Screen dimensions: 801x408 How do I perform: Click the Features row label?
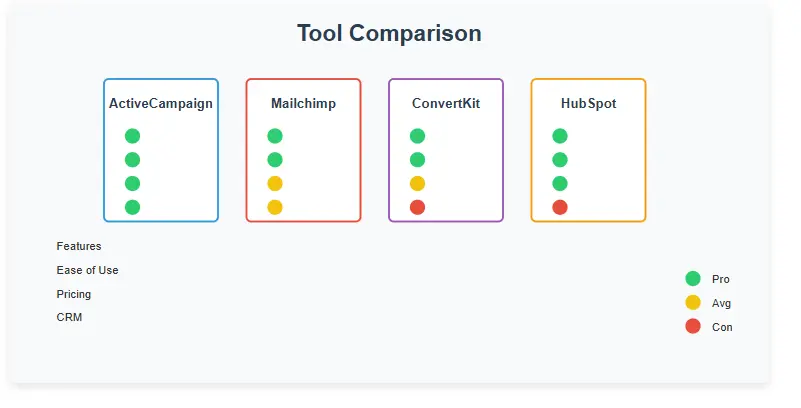point(79,246)
